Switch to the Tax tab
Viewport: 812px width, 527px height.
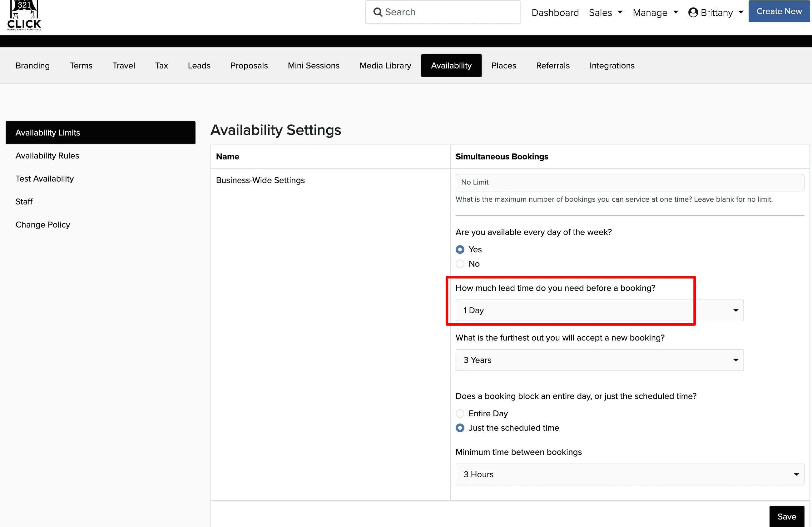(161, 66)
